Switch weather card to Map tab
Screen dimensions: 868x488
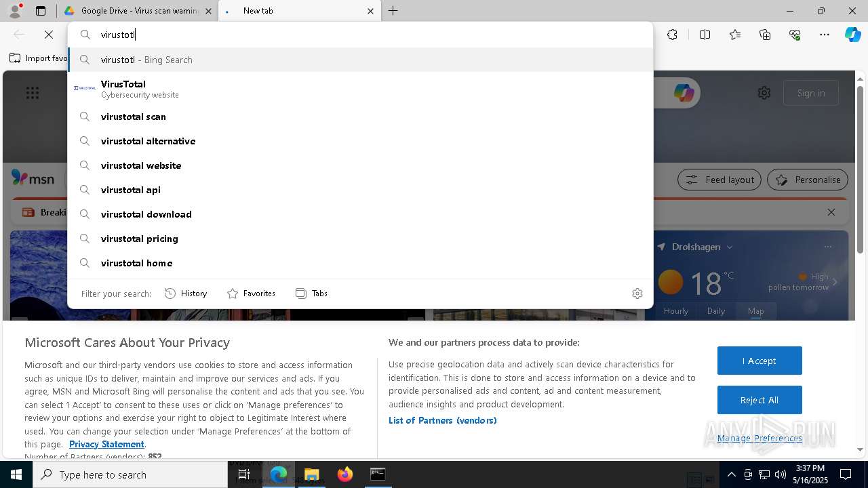pyautogui.click(x=756, y=311)
